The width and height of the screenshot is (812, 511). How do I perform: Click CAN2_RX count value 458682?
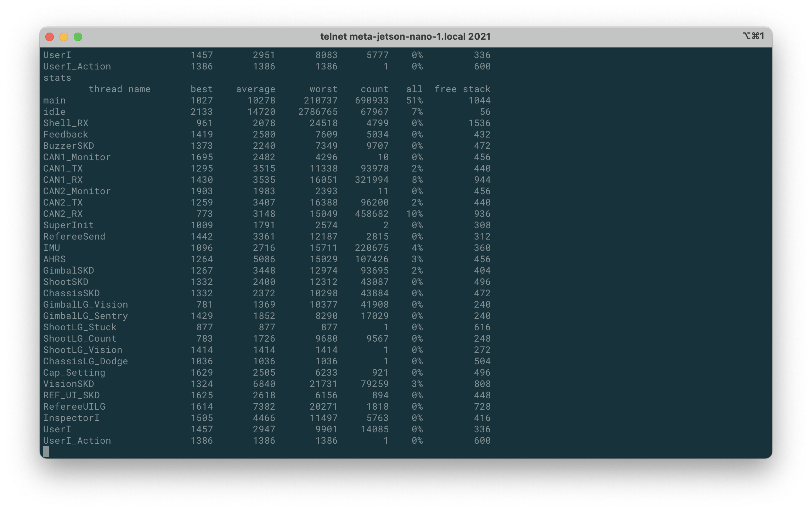(x=372, y=214)
